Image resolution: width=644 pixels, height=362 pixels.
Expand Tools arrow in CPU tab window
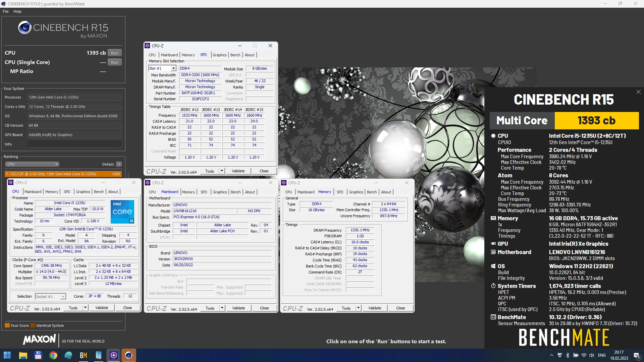85,308
